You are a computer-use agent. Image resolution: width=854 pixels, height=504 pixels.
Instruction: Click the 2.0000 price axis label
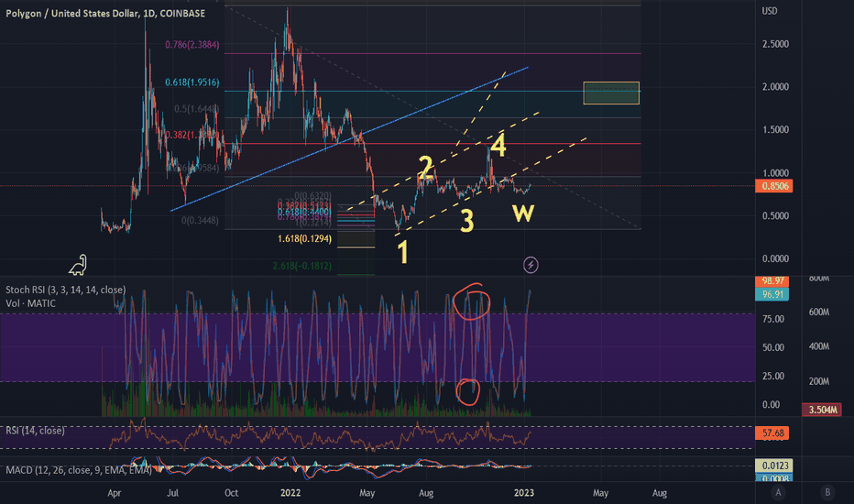click(775, 87)
